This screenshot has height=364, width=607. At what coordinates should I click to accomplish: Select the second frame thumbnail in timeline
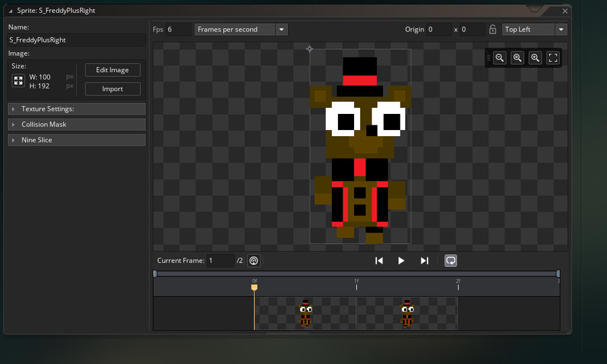(407, 313)
